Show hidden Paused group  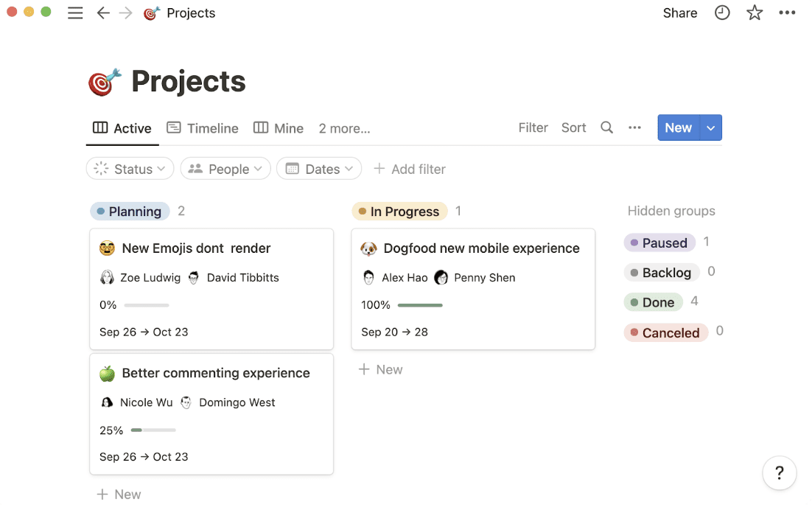point(659,242)
